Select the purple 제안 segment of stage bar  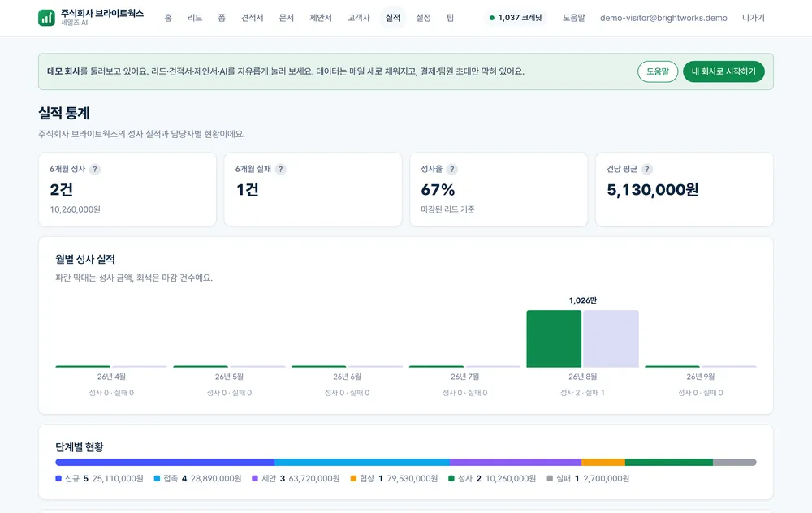pyautogui.click(x=516, y=463)
